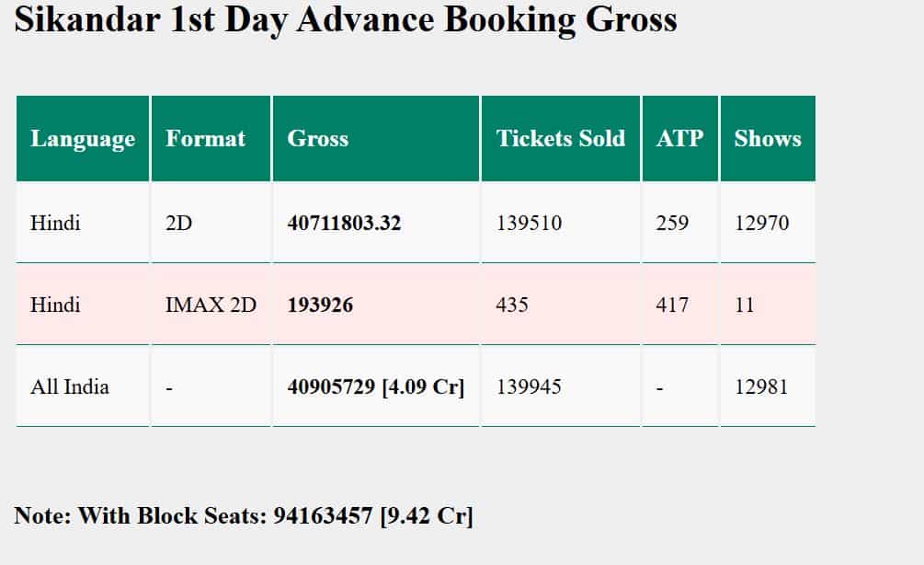924x565 pixels.
Task: Select the ATP column header
Action: (679, 139)
